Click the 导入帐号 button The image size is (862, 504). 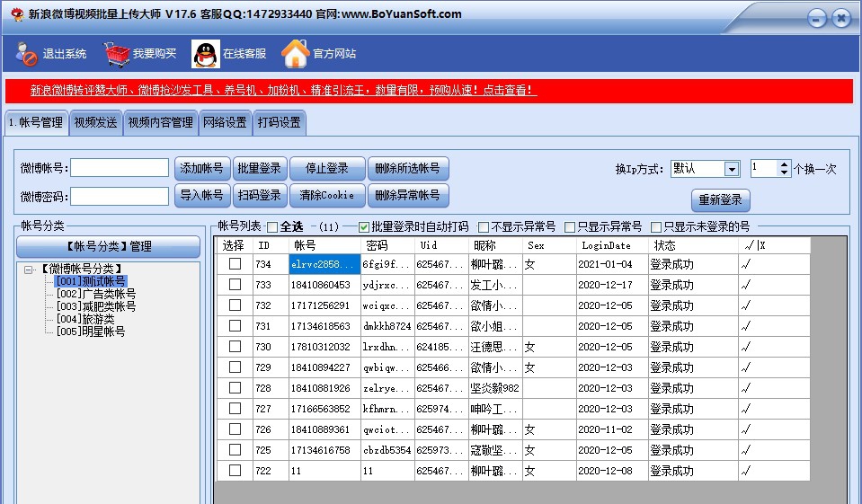pyautogui.click(x=201, y=195)
